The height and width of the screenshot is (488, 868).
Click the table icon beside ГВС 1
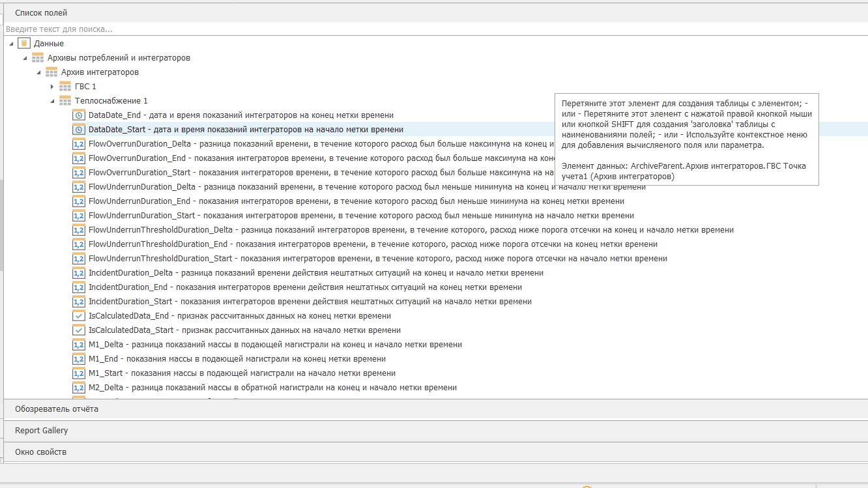coord(65,86)
